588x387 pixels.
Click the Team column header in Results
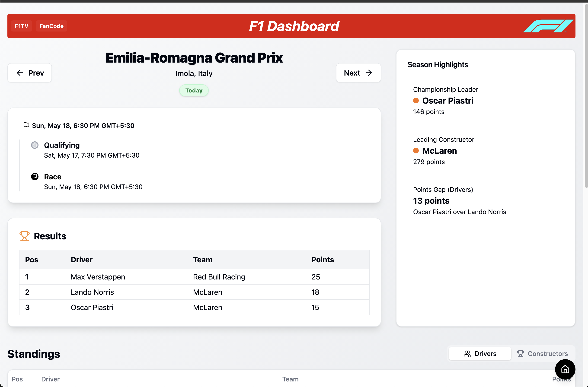point(203,260)
